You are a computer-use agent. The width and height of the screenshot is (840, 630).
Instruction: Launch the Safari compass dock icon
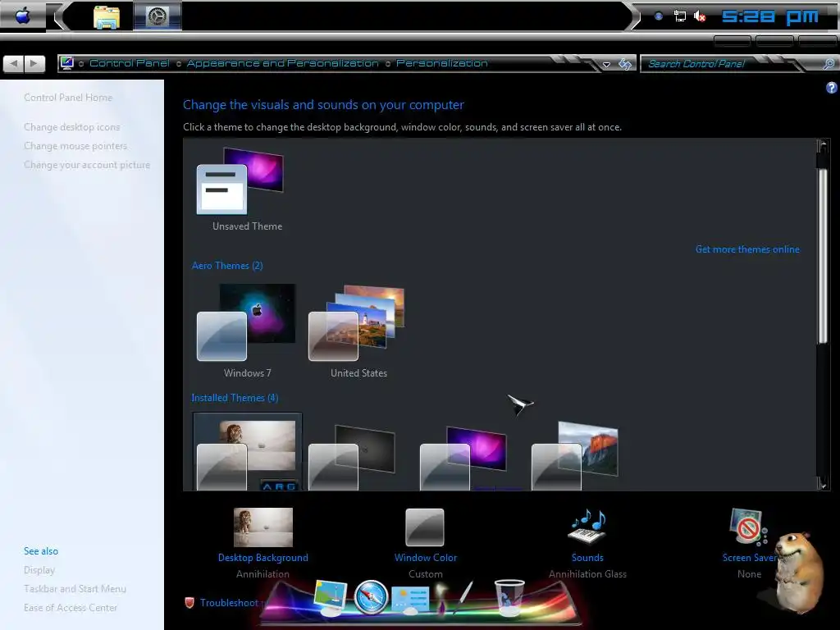pyautogui.click(x=371, y=597)
